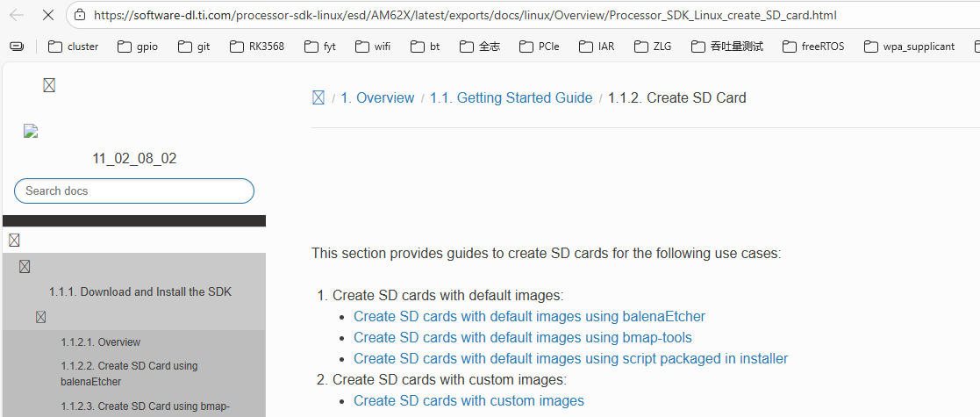Go back with the browser back arrow
The height and width of the screenshot is (417, 980).
[17, 15]
